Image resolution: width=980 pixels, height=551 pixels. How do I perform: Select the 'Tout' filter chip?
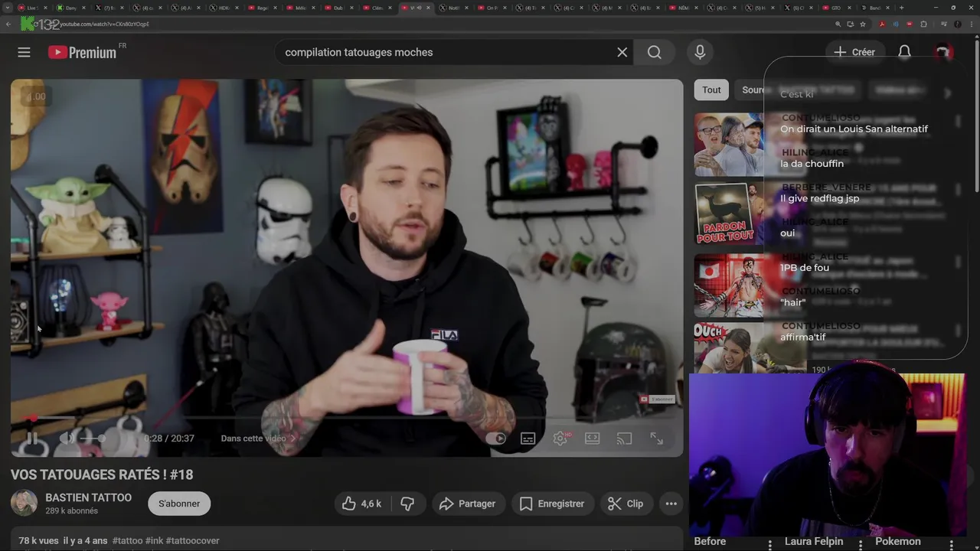click(x=711, y=90)
